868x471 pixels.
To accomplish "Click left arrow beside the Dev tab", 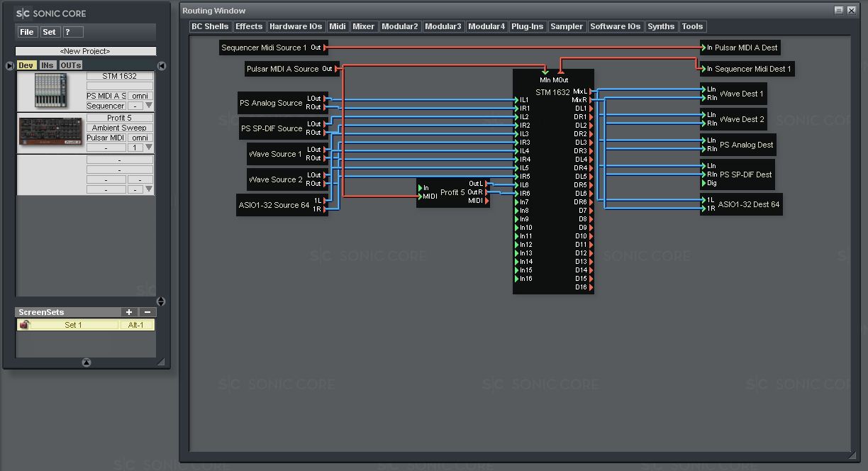I will (9, 66).
